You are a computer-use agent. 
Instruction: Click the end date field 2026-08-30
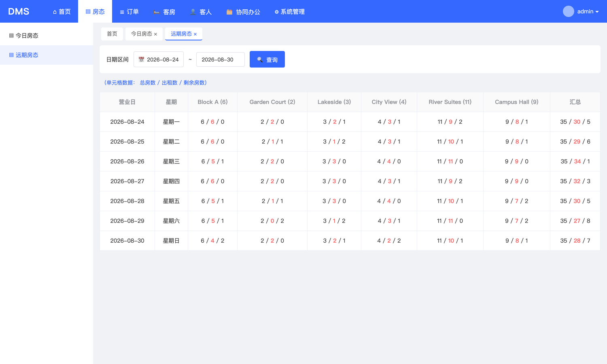pos(221,59)
